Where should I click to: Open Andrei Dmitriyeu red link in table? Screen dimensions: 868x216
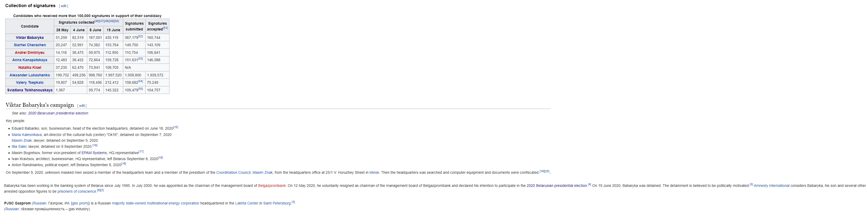(30, 52)
